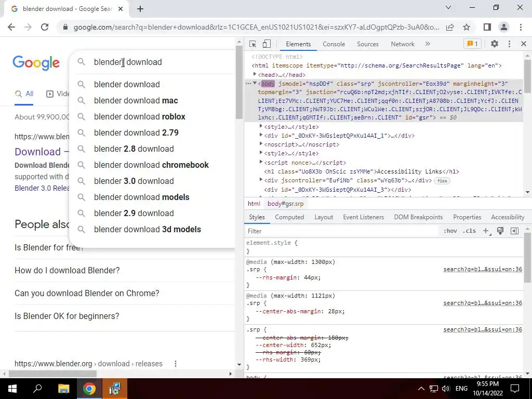Select suggestion blender download chromebook
Viewport: 532px width, 399px height.
tap(152, 165)
